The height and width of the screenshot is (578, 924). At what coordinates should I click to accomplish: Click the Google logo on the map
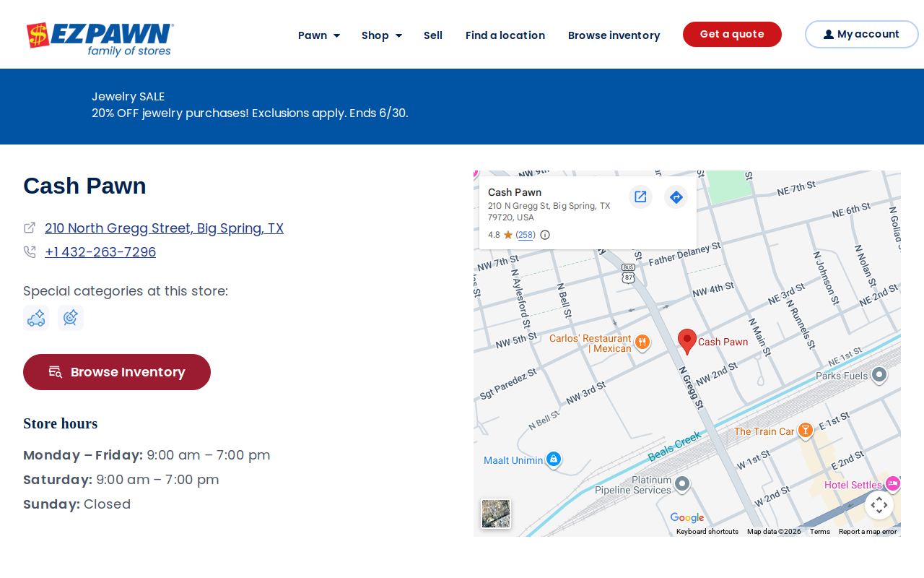tap(687, 518)
